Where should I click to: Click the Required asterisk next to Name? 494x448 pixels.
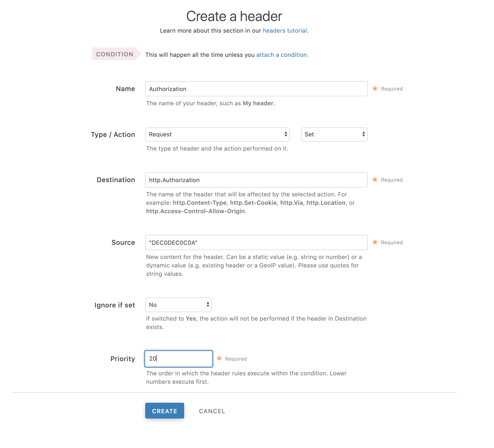pos(375,89)
